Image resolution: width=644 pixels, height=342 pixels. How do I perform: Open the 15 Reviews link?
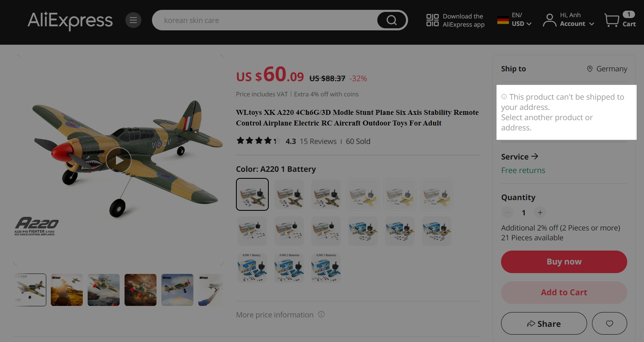318,141
